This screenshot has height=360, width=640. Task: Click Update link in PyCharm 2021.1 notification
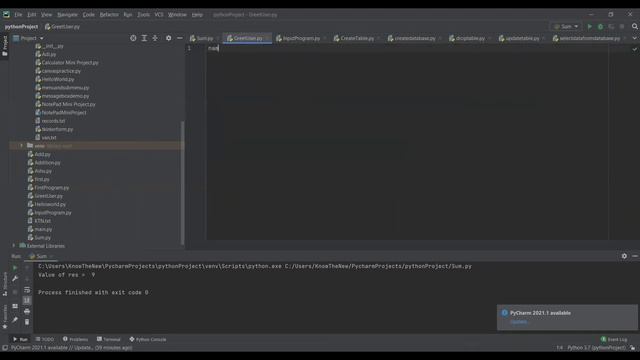pyautogui.click(x=519, y=322)
